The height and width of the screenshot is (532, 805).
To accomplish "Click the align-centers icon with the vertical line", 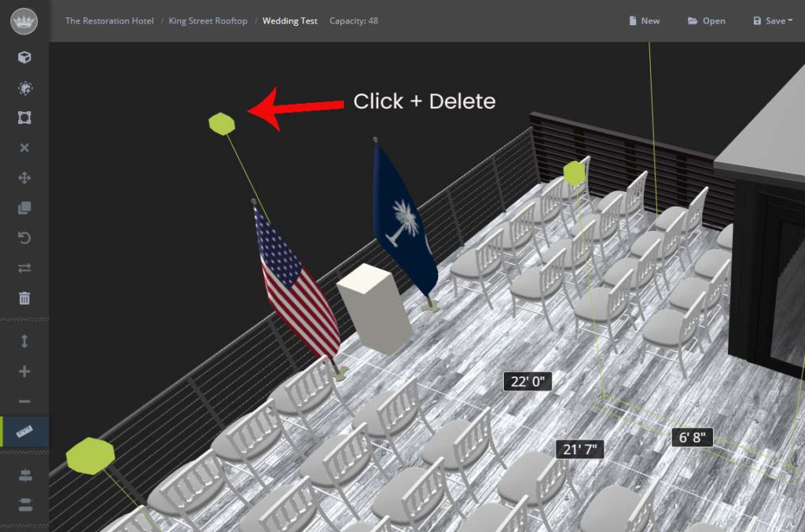I will tap(25, 476).
